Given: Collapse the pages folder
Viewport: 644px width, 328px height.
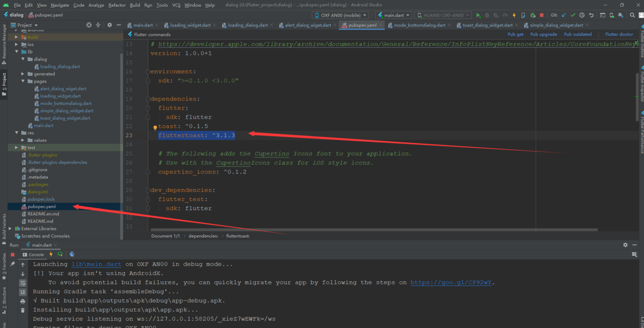Looking at the screenshot, I should point(23,81).
